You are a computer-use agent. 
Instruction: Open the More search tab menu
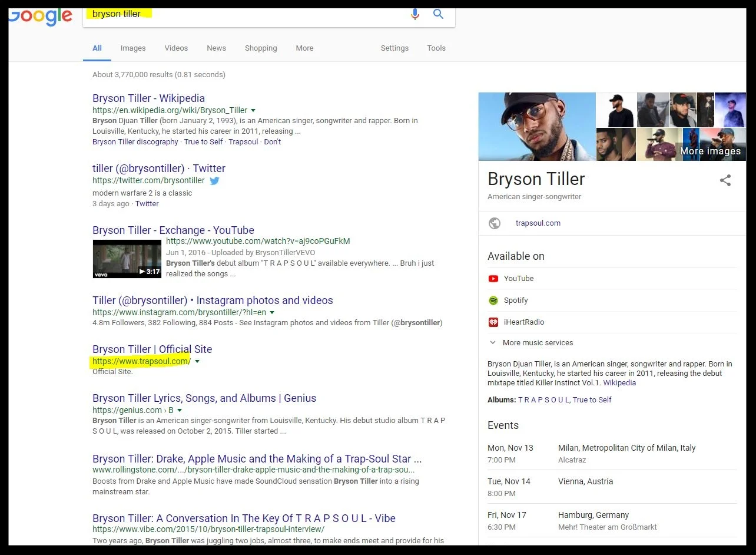304,48
